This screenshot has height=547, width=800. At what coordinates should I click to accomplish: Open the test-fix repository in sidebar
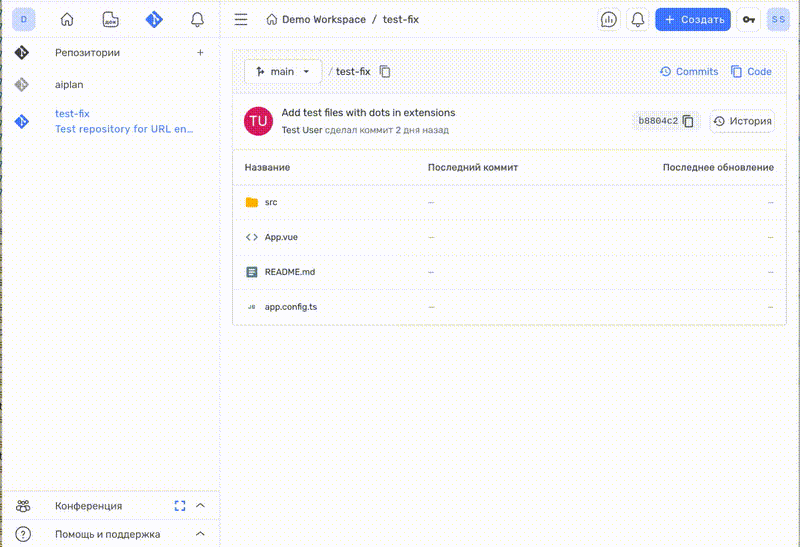pos(72,113)
